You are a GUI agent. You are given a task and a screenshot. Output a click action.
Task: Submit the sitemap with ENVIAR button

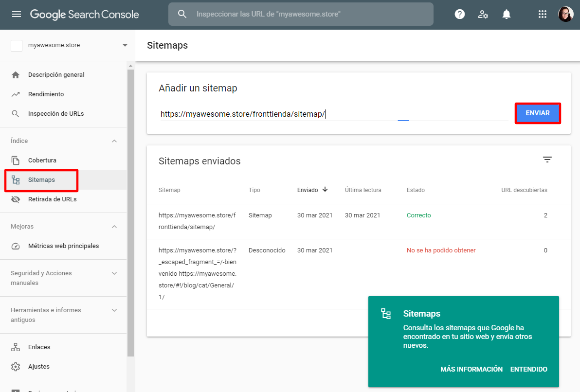538,113
